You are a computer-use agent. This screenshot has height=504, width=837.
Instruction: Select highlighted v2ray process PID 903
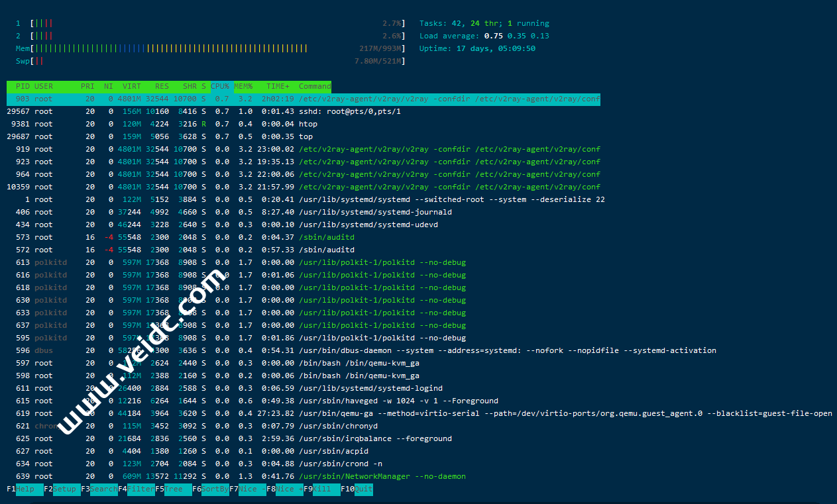coord(304,99)
